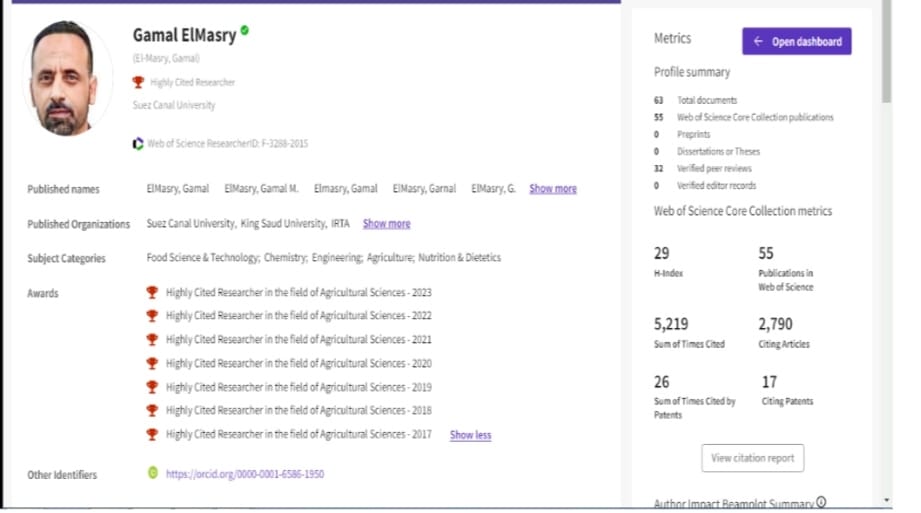Click the trophy icon next to Highly Cited Researcher

pos(138,82)
